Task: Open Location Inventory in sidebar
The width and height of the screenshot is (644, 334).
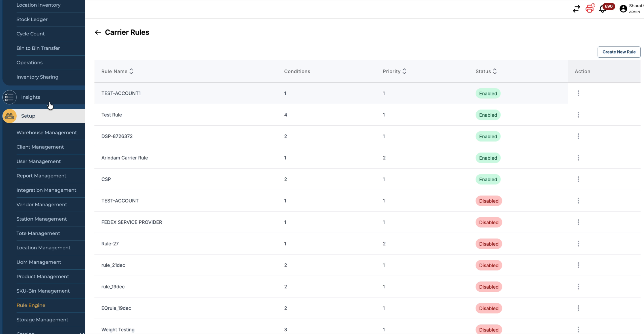Action: [x=38, y=5]
